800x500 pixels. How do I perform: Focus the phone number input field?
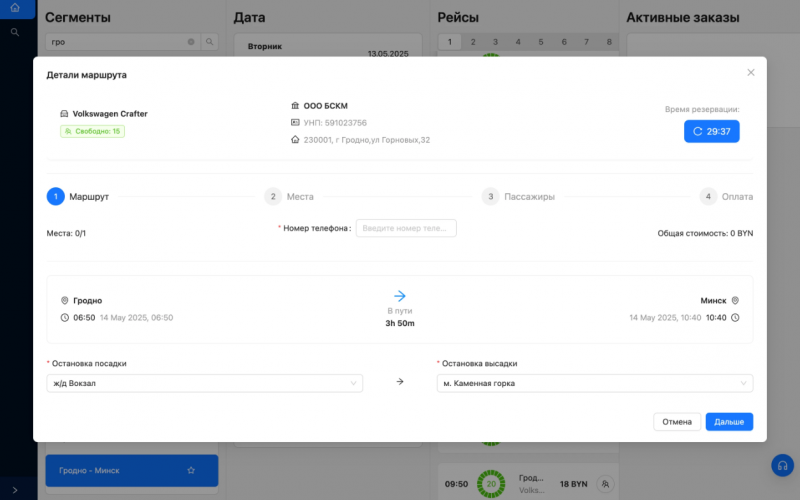[406, 229]
